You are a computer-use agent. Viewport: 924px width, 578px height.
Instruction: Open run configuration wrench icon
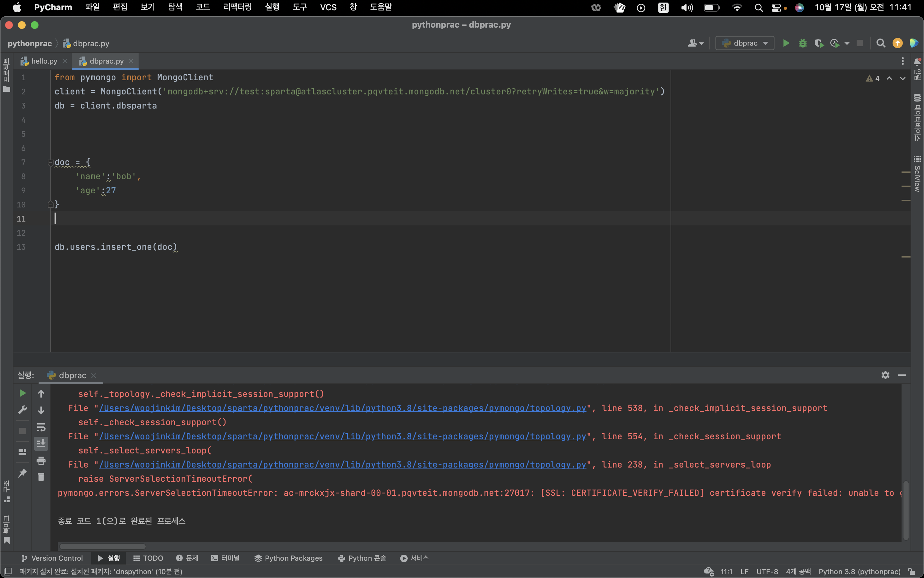coord(22,410)
